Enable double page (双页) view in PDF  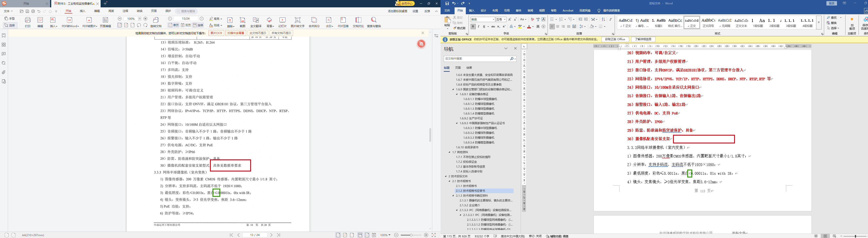[186, 25]
